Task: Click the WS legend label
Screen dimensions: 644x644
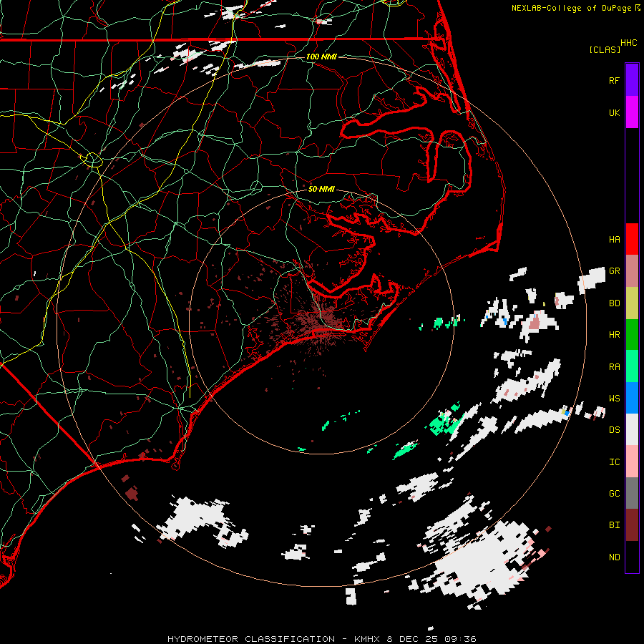Action: click(614, 399)
